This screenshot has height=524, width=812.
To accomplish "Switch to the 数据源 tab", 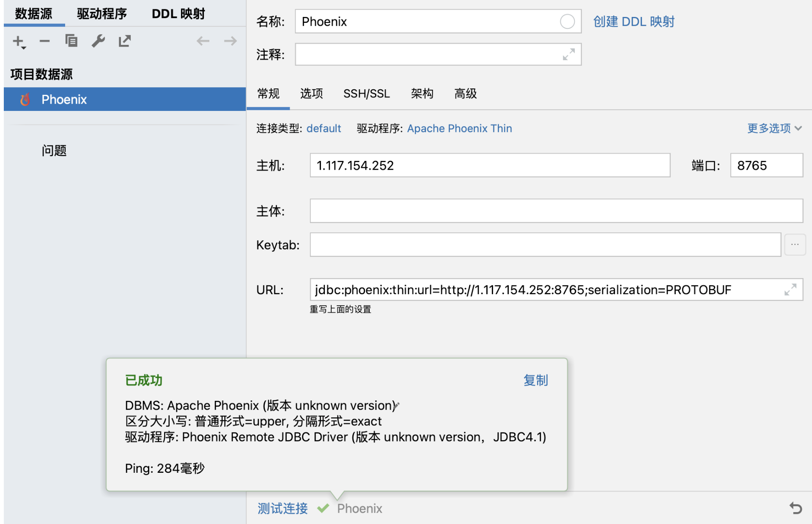I will coord(34,14).
